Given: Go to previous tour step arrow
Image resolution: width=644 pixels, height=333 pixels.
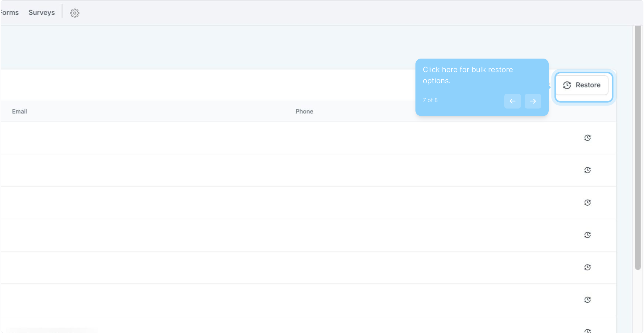Looking at the screenshot, I should (512, 101).
